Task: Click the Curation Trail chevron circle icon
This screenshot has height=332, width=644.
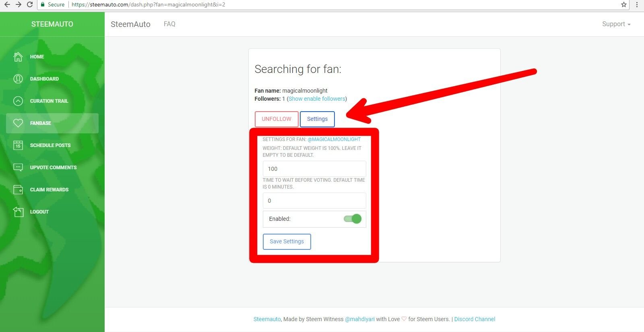Action: click(18, 101)
